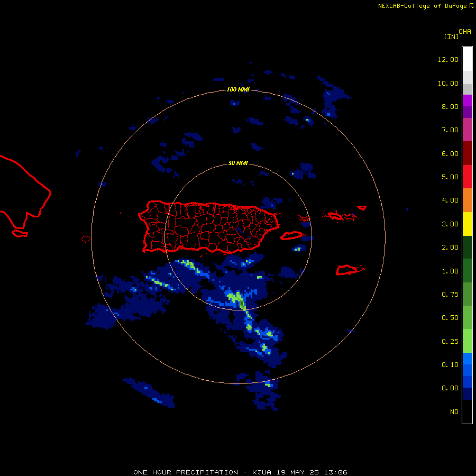Screen dimensions: 476x476
Task: Click the 4.00 legend value
Action: [x=450, y=200]
